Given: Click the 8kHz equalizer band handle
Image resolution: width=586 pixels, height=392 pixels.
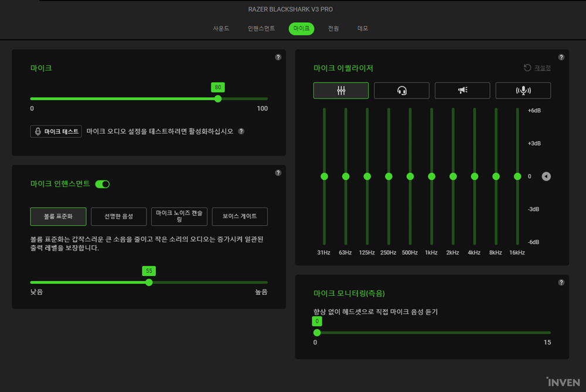Looking at the screenshot, I should 496,176.
